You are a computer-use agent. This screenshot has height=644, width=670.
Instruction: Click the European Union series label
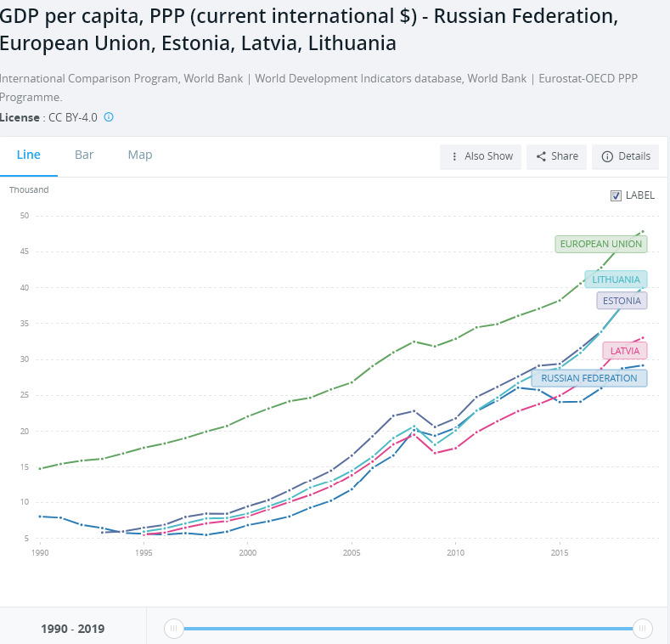600,244
